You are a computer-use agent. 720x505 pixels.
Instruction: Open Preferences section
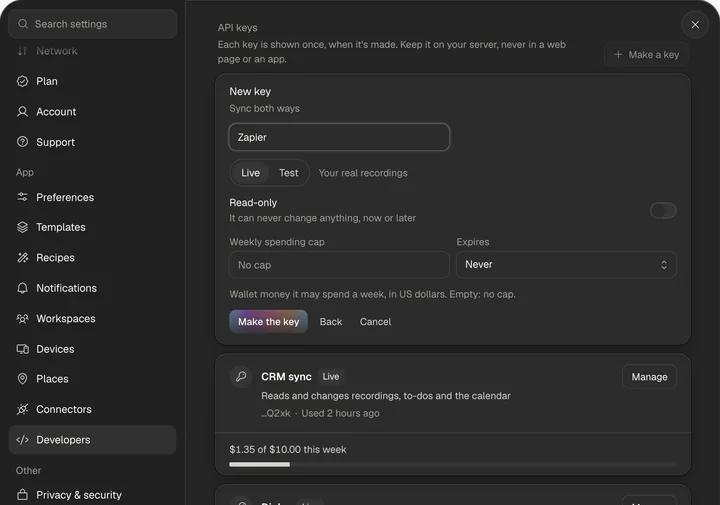92,197
